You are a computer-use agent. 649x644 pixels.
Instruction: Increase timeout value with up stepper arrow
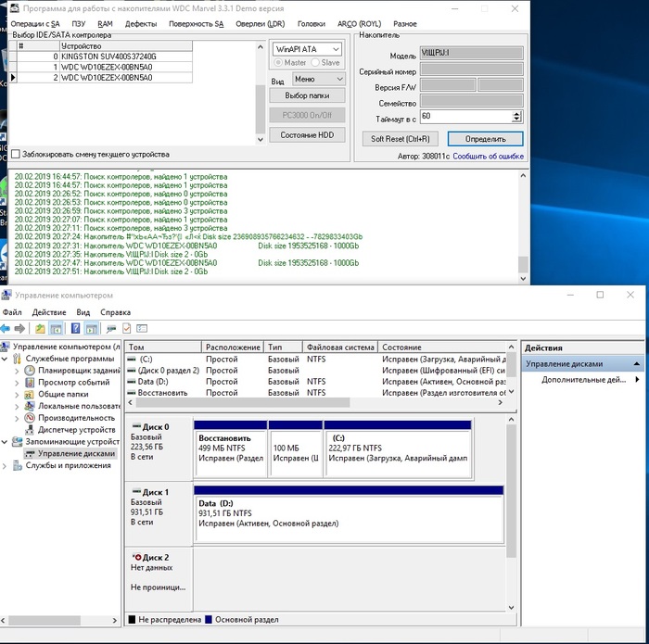pos(516,114)
